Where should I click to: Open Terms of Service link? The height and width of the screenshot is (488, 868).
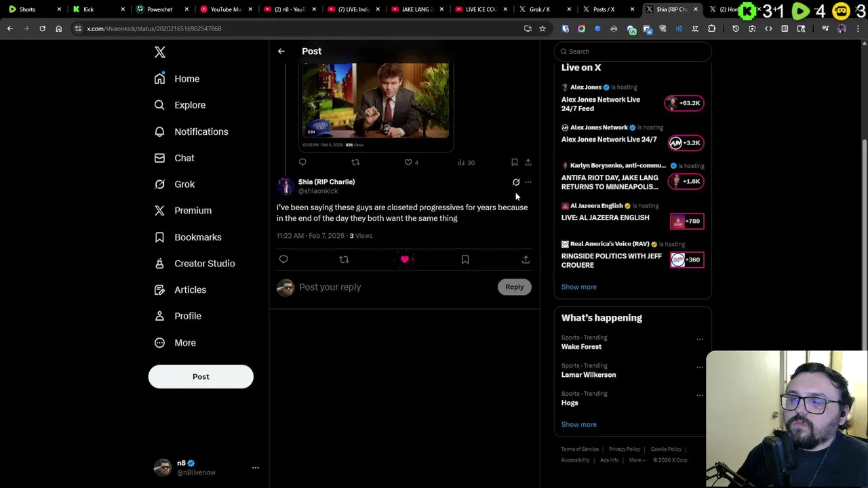(580, 449)
